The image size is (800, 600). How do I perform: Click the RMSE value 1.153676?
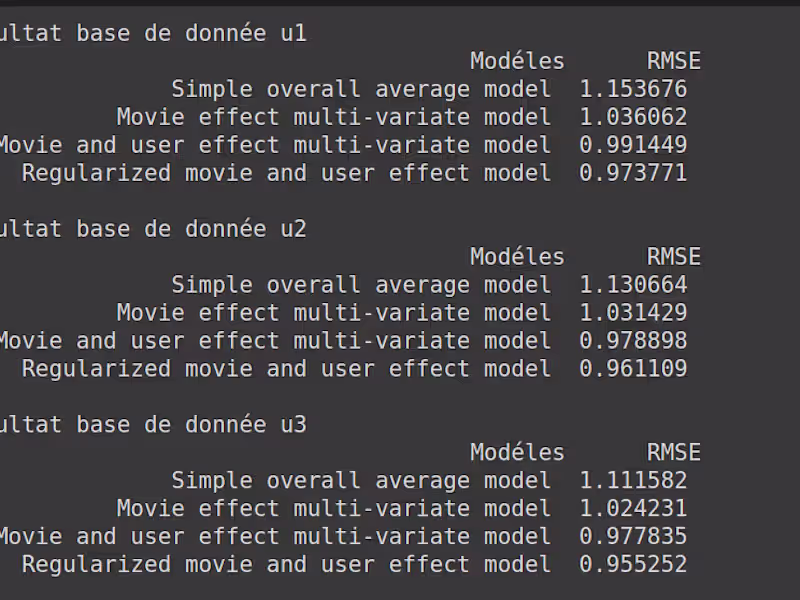coord(633,89)
